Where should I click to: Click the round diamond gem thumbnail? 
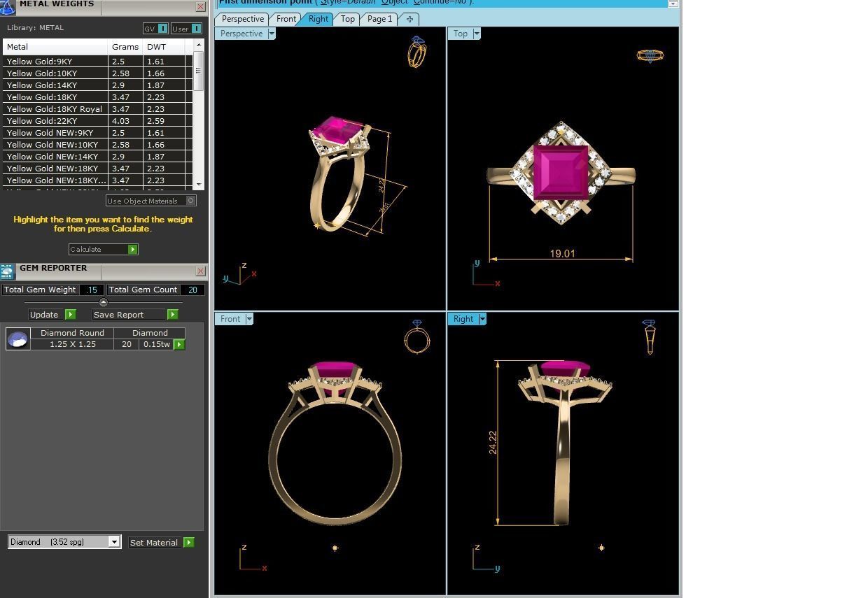(x=17, y=339)
